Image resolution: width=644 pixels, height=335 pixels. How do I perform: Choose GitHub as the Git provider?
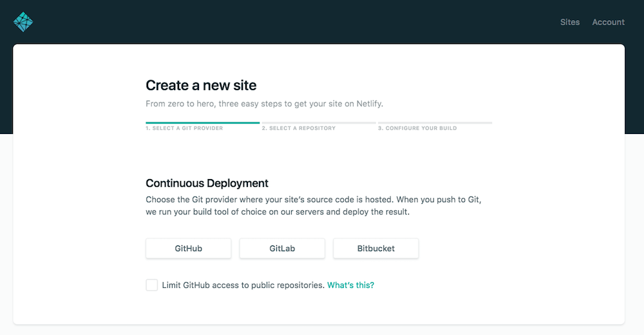pos(188,248)
